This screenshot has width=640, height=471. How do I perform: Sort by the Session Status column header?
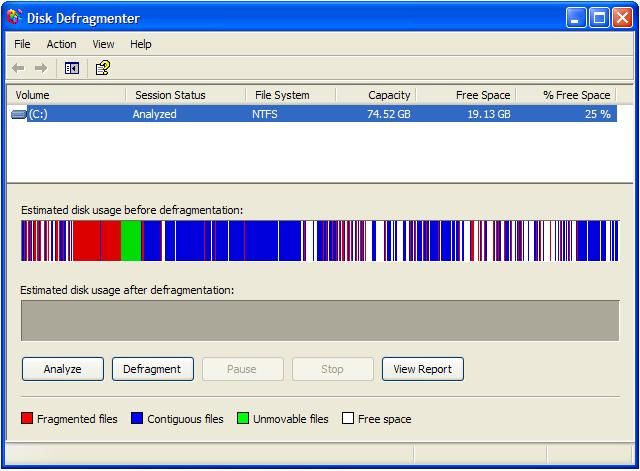[x=186, y=95]
